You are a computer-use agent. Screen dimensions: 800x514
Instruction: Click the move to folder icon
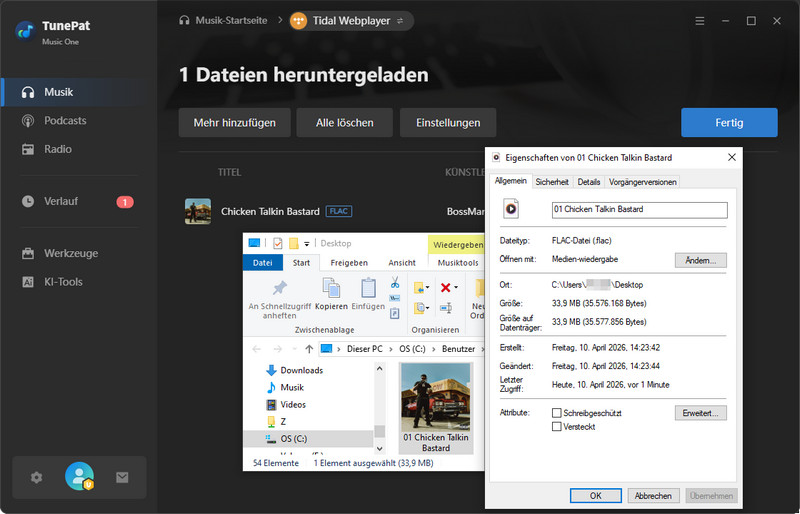[421, 288]
